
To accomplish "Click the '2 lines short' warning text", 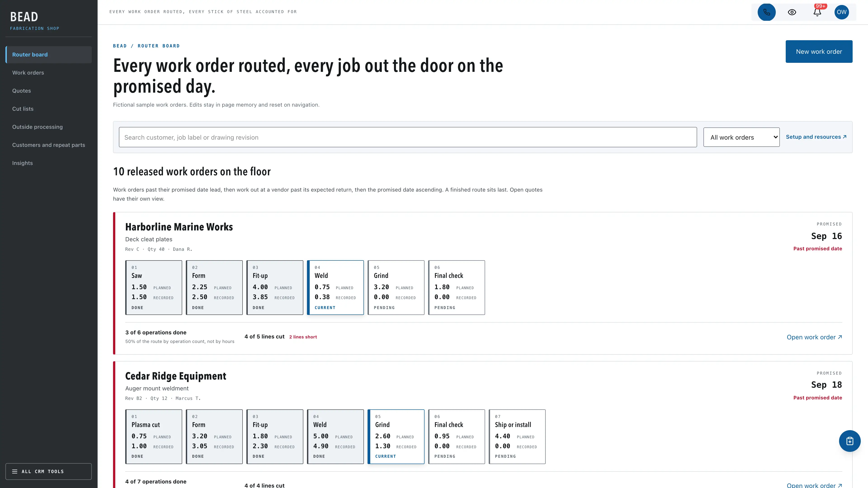I will (x=303, y=337).
